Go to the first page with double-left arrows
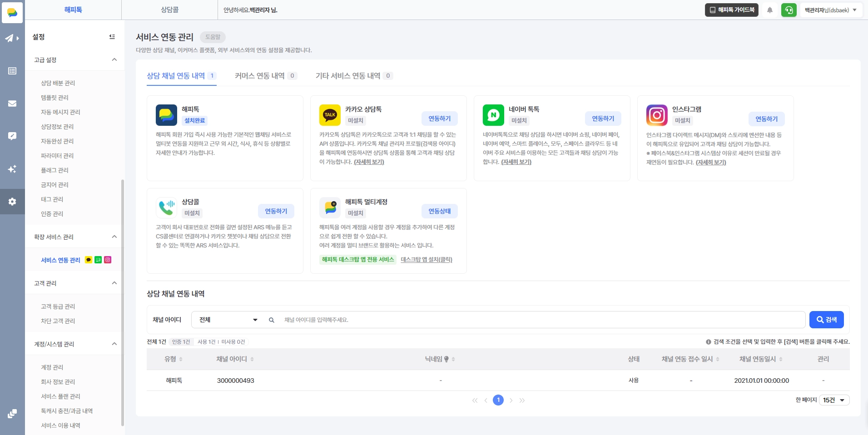This screenshot has height=435, width=868. tap(475, 400)
